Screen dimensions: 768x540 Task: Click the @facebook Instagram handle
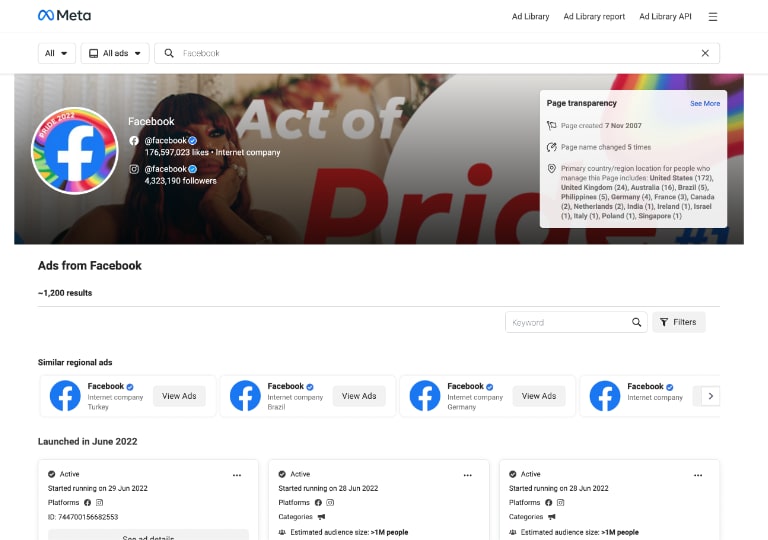coord(166,169)
